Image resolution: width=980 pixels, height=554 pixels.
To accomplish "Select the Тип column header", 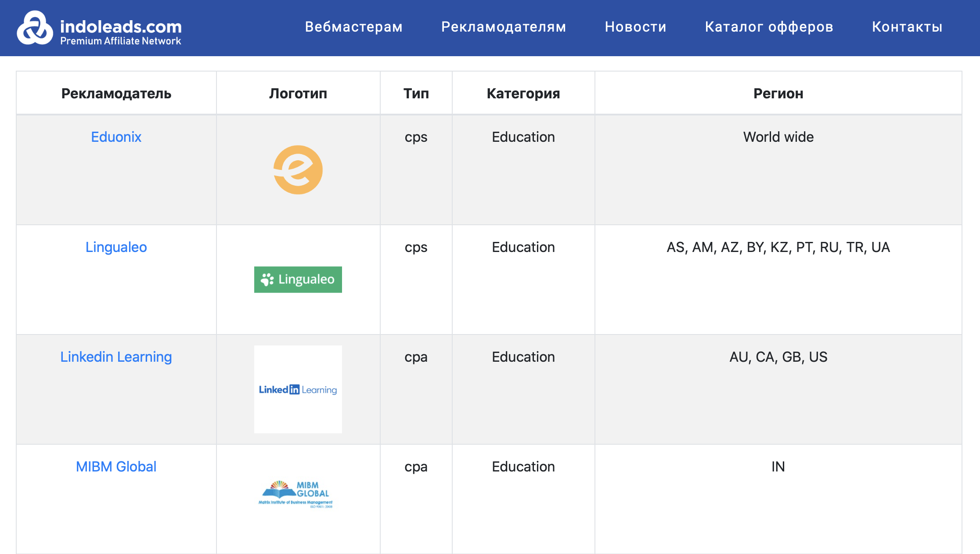I will 416,94.
